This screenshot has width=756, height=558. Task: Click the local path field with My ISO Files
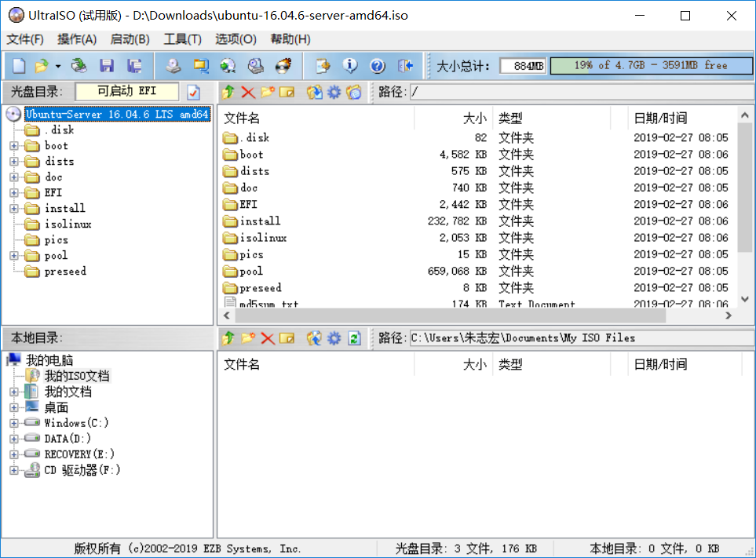[x=582, y=338]
